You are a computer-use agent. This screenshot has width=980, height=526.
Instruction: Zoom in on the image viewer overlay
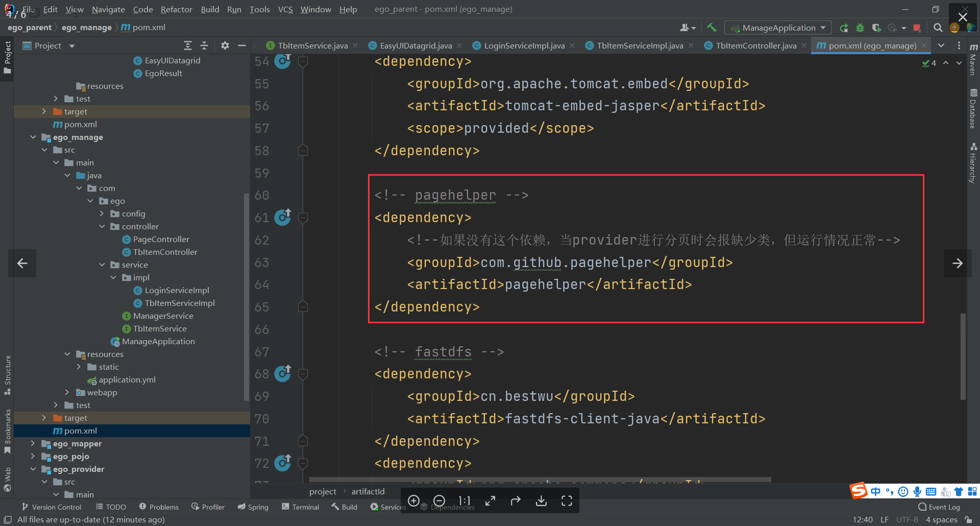click(414, 501)
